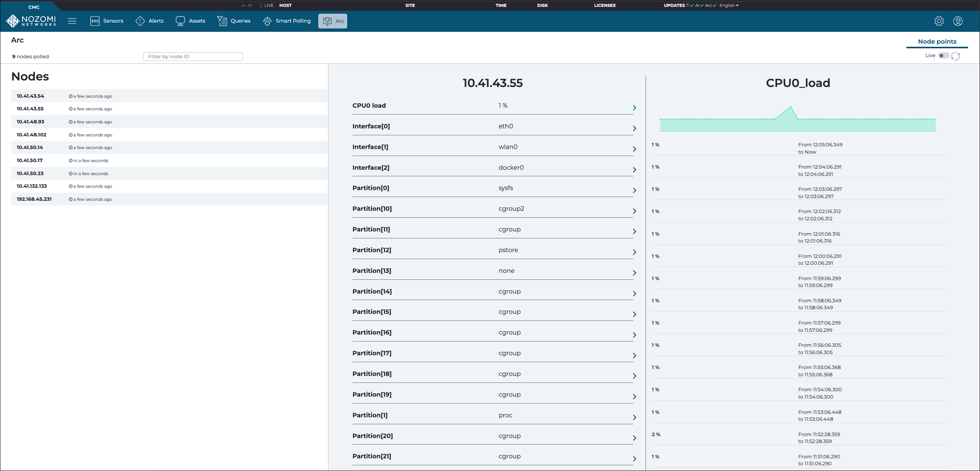Screen dimensions: 980x471
Task: Click the refresh icon next to Live
Action: pos(956,56)
